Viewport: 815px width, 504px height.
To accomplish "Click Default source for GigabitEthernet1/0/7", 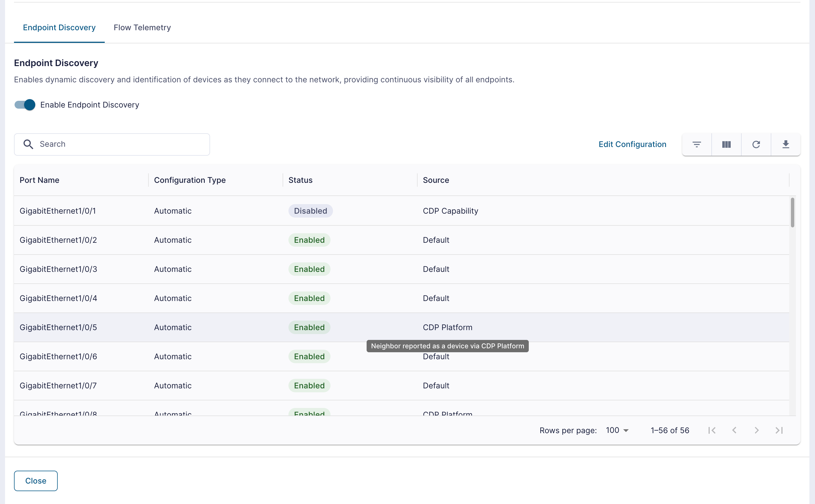I will (x=436, y=385).
